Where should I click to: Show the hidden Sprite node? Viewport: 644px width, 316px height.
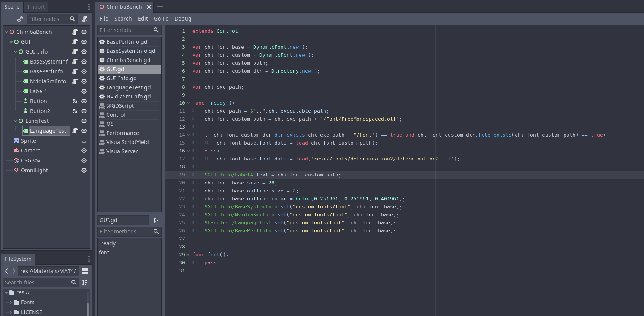[x=84, y=141]
